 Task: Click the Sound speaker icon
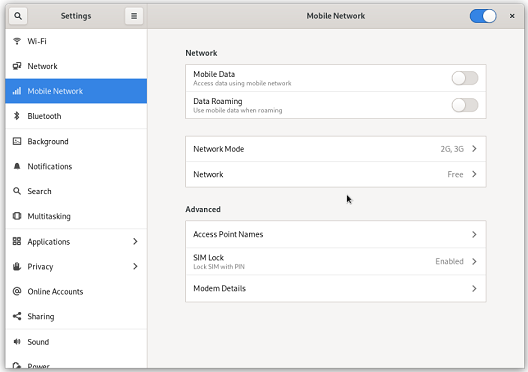[x=16, y=342]
